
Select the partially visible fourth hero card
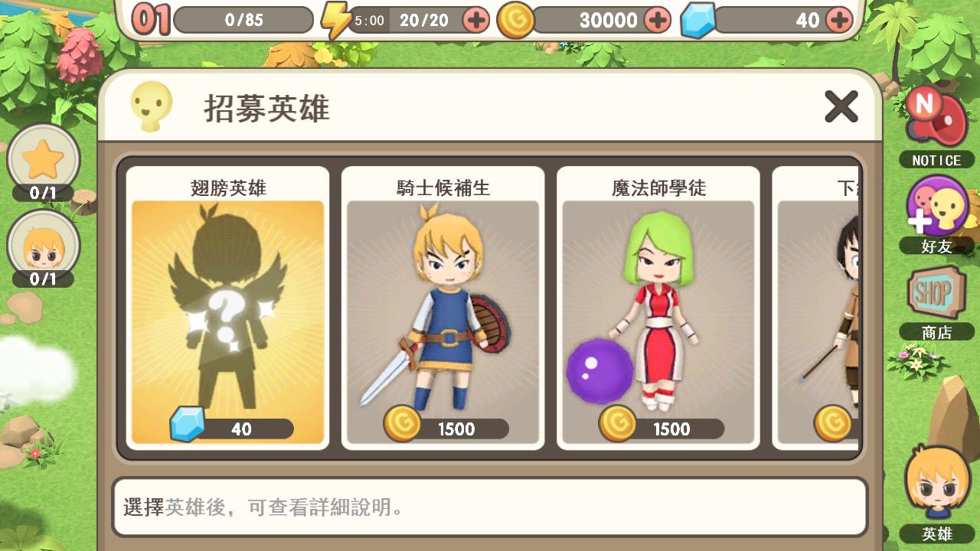point(816,308)
